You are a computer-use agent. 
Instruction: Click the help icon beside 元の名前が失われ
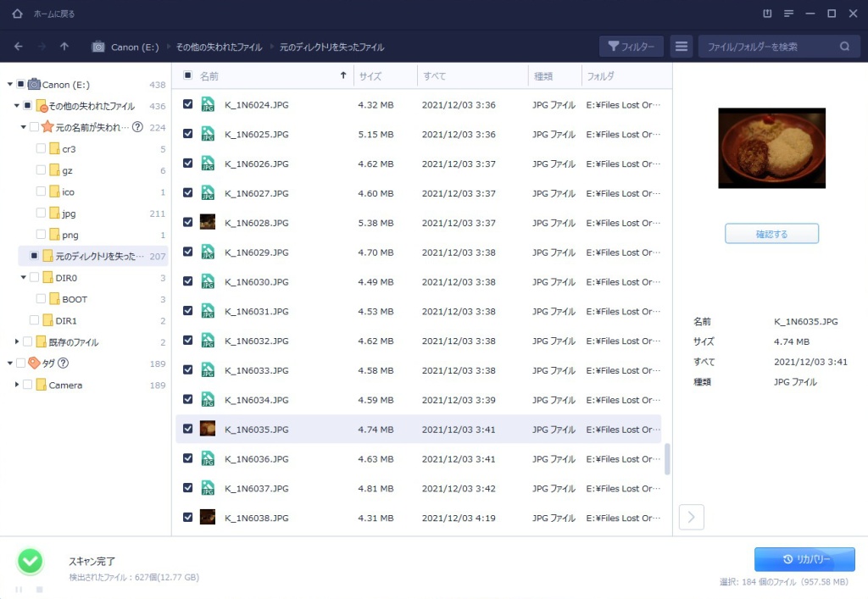tap(138, 127)
